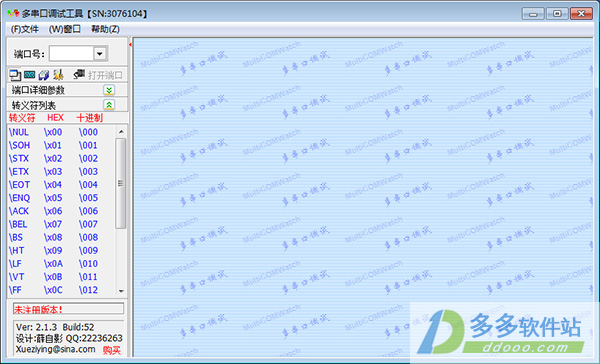Click the escape list scrollbar up arrow
Screen dimensions: 600x364
point(121,132)
